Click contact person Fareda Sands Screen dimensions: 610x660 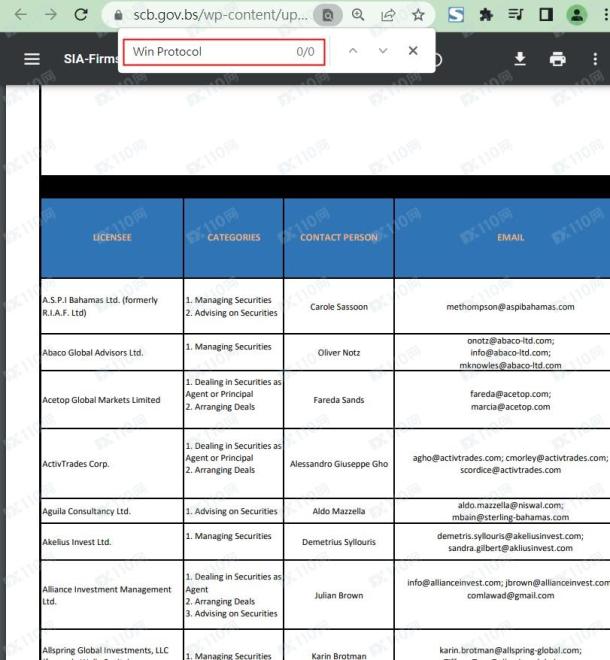[x=339, y=400]
